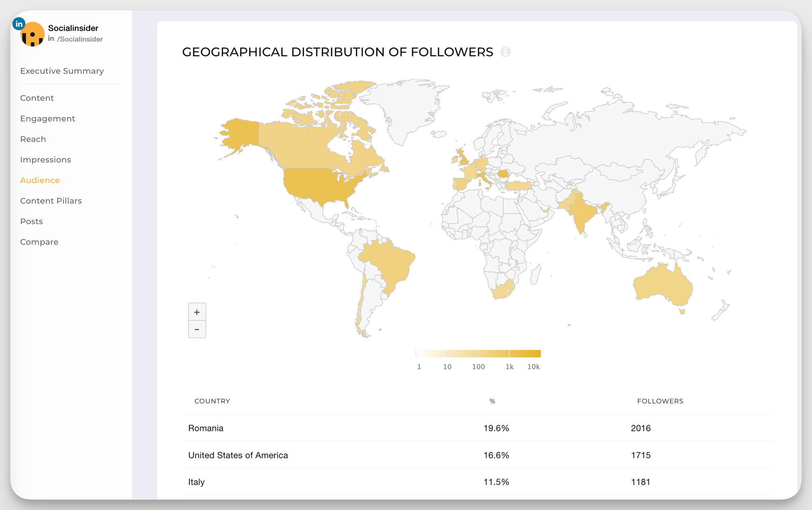Click the follower count color scale legend

(x=478, y=354)
